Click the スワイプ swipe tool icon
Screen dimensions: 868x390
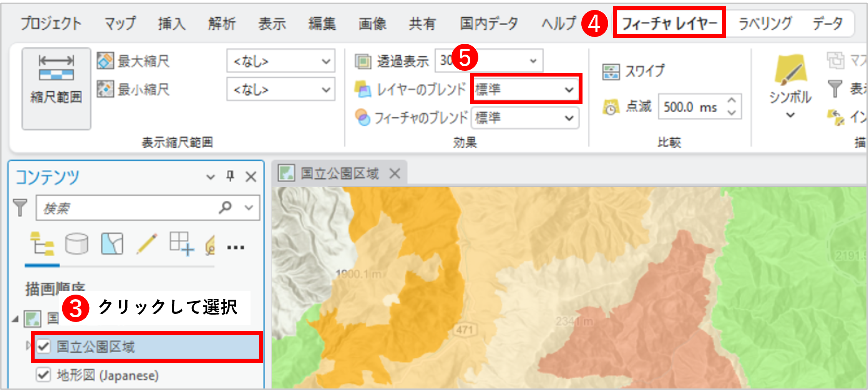[x=611, y=72]
